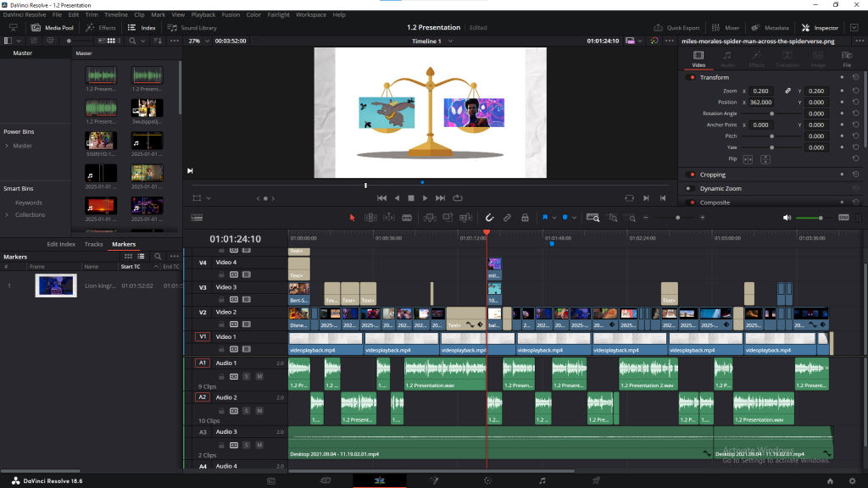Click the Position X 362.000 field
The height and width of the screenshot is (488, 868).
(762, 103)
